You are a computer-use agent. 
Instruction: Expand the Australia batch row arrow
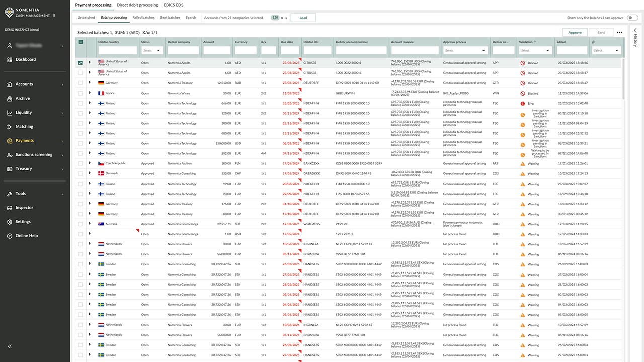point(90,224)
